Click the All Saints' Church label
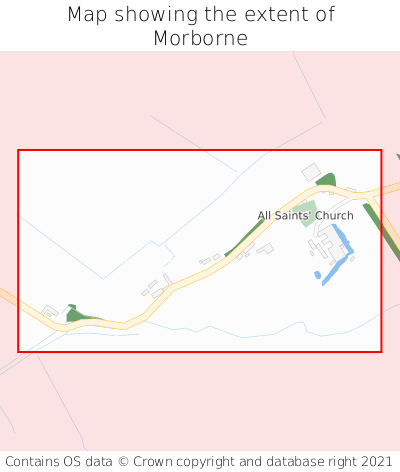This screenshot has height=472, width=400. [305, 216]
